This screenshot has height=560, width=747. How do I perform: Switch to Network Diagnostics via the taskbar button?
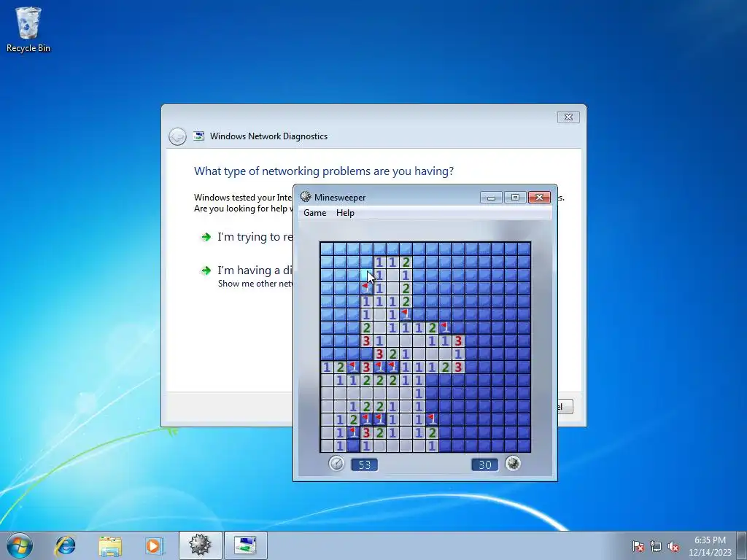[245, 545]
